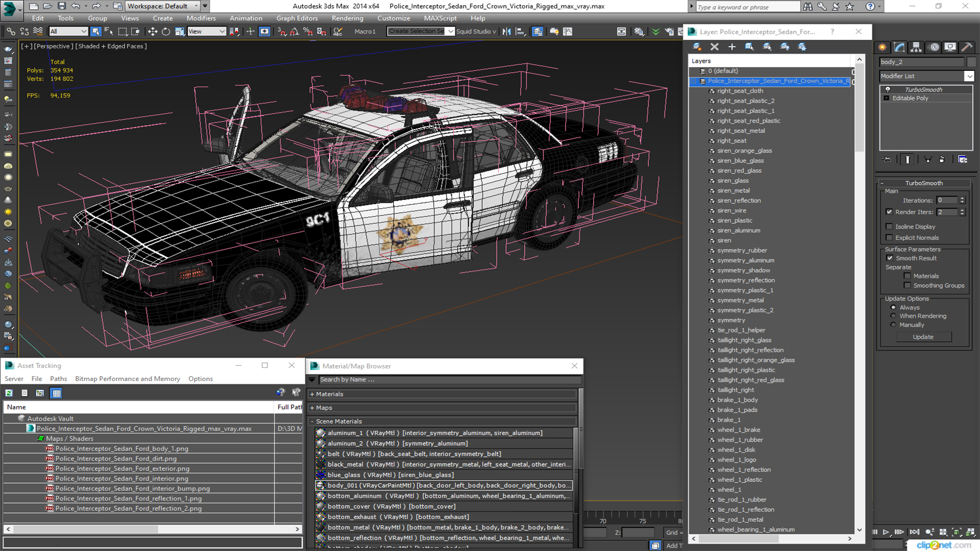
Task: Click the Refresh icon in Asset Tracking
Action: (x=9, y=393)
